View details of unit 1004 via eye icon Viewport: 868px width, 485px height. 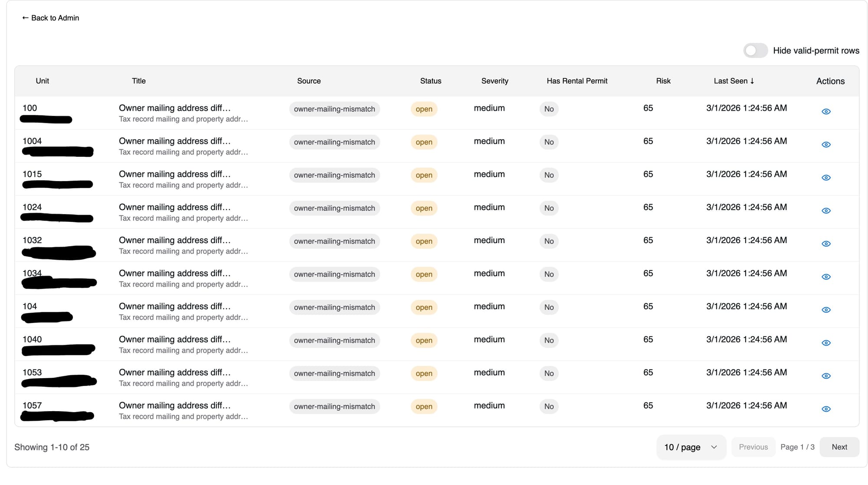826,145
